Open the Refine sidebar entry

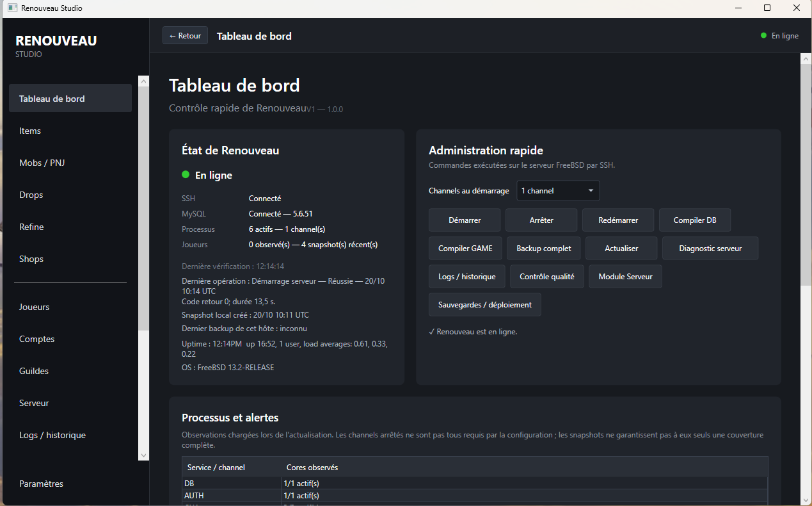pyautogui.click(x=70, y=227)
